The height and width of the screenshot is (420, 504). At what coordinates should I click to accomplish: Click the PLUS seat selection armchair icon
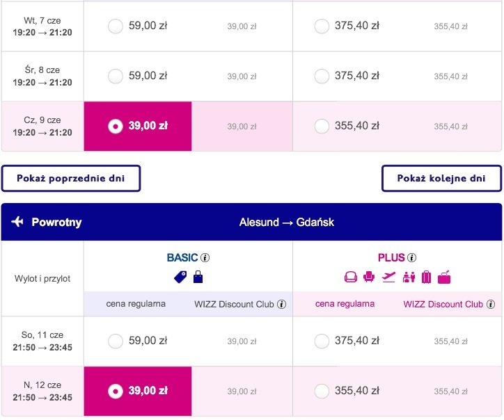coord(369,277)
